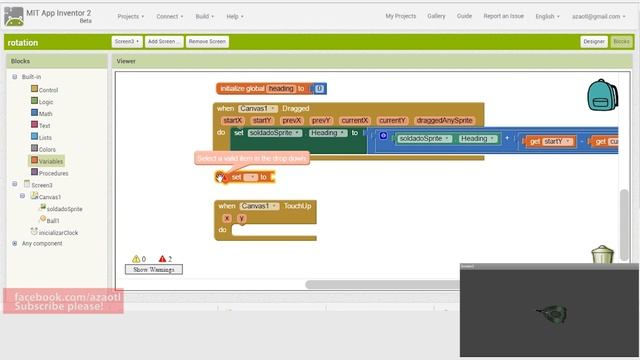Click the draggedAnySprite parameter
This screenshot has width=640, height=360.
click(444, 120)
